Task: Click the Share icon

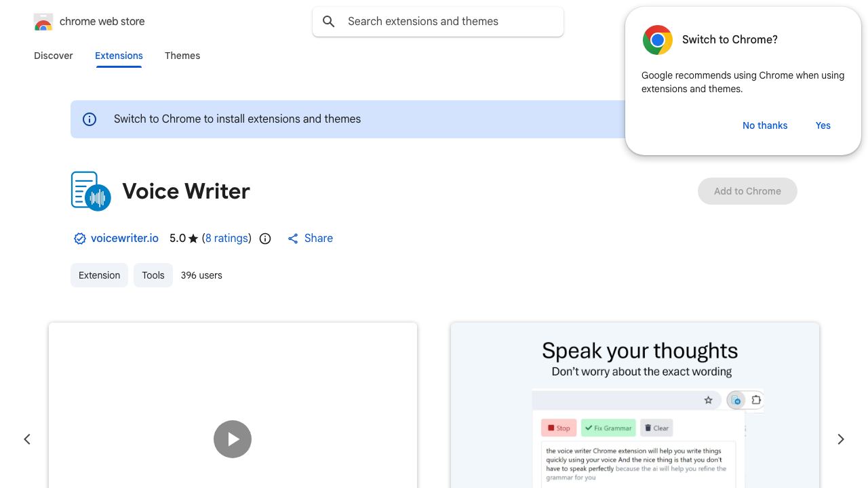Action: coord(293,239)
